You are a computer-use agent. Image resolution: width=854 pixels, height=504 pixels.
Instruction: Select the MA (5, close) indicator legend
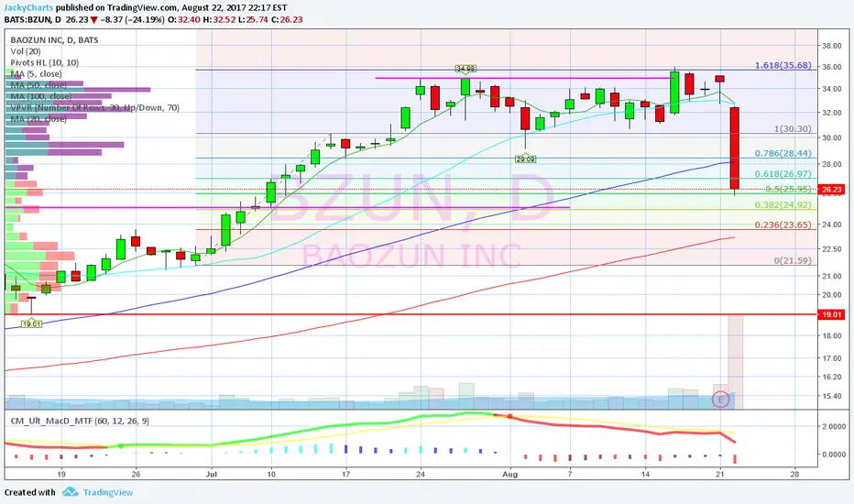36,73
